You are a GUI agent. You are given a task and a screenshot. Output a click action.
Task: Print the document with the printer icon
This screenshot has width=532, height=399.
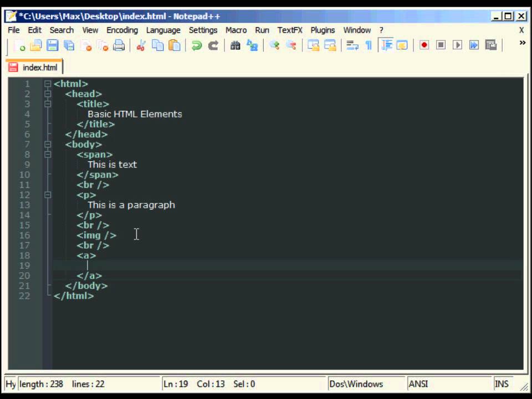click(x=119, y=45)
